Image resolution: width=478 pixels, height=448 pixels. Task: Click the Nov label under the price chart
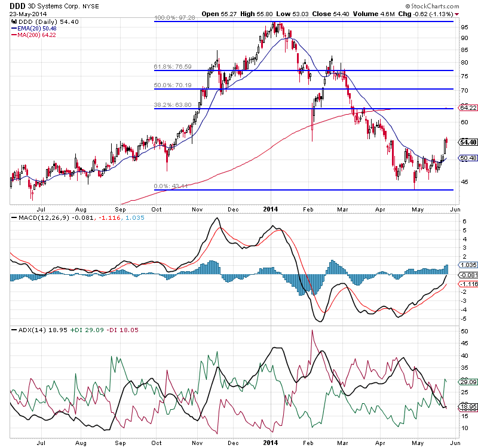pyautogui.click(x=197, y=210)
